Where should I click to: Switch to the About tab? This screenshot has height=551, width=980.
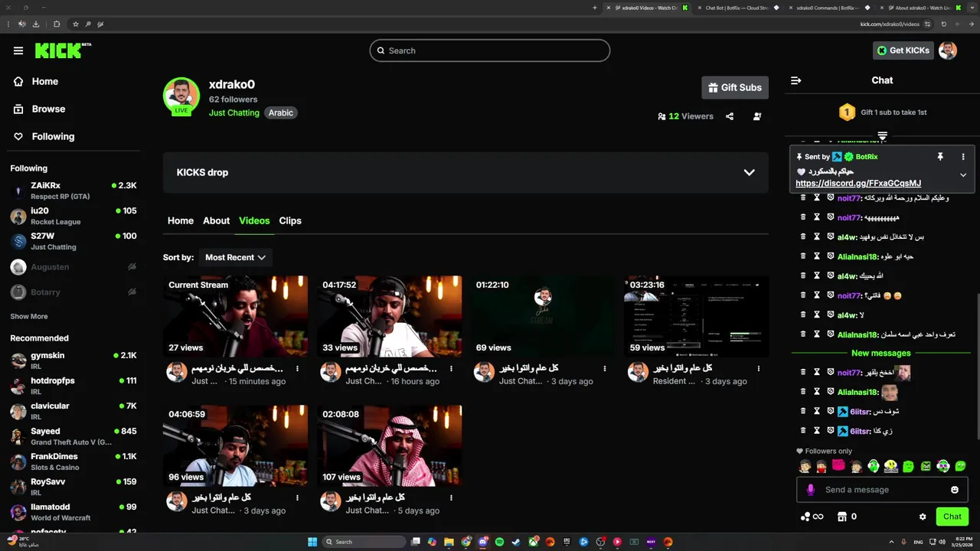(216, 220)
